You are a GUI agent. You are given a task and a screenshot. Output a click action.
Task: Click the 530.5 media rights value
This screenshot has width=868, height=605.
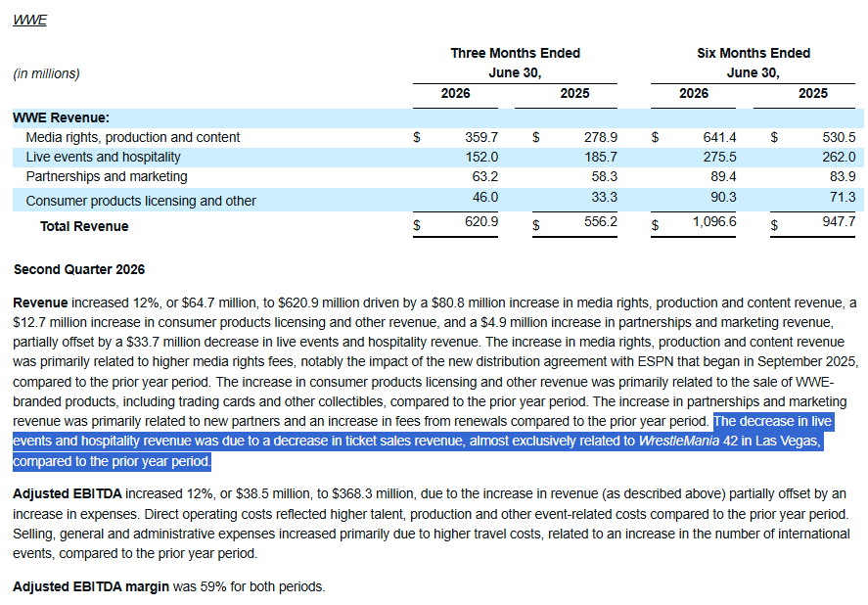coord(839,137)
